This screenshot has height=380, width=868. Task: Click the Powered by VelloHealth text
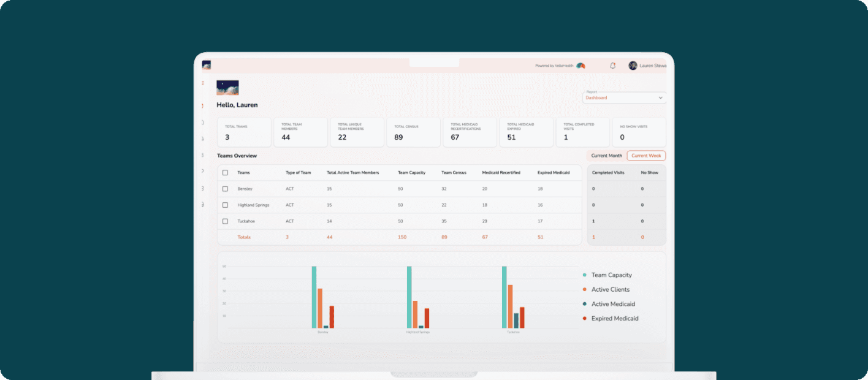click(554, 66)
